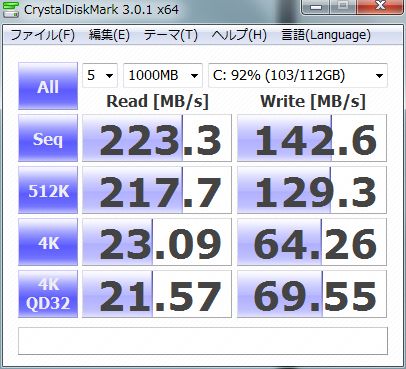
Task: Select the 4K QD32 write result 69.55
Action: pyautogui.click(x=312, y=294)
